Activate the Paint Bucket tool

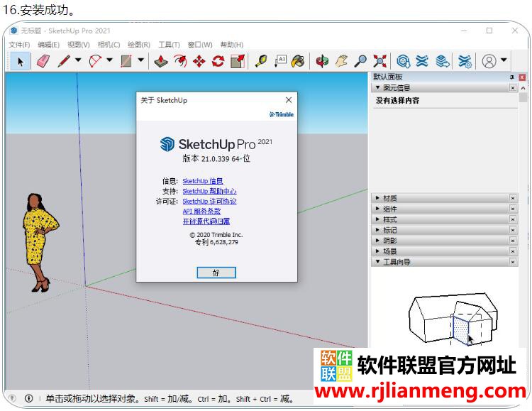point(298,61)
